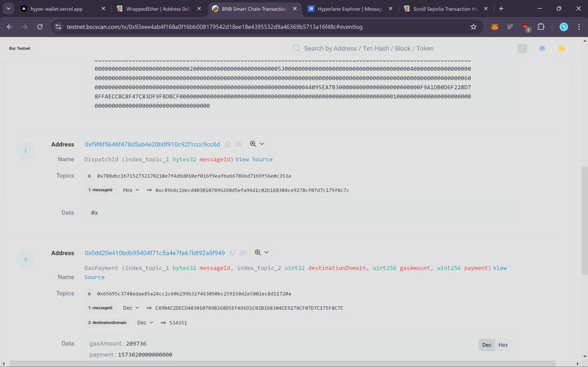Select gasAmount value 209736
The width and height of the screenshot is (588, 367).
tap(136, 344)
